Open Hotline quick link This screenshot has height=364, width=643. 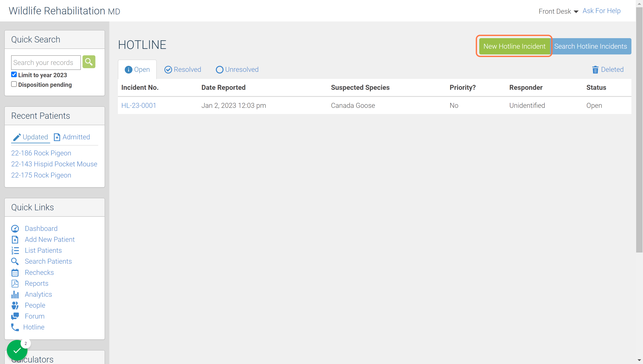pyautogui.click(x=34, y=327)
